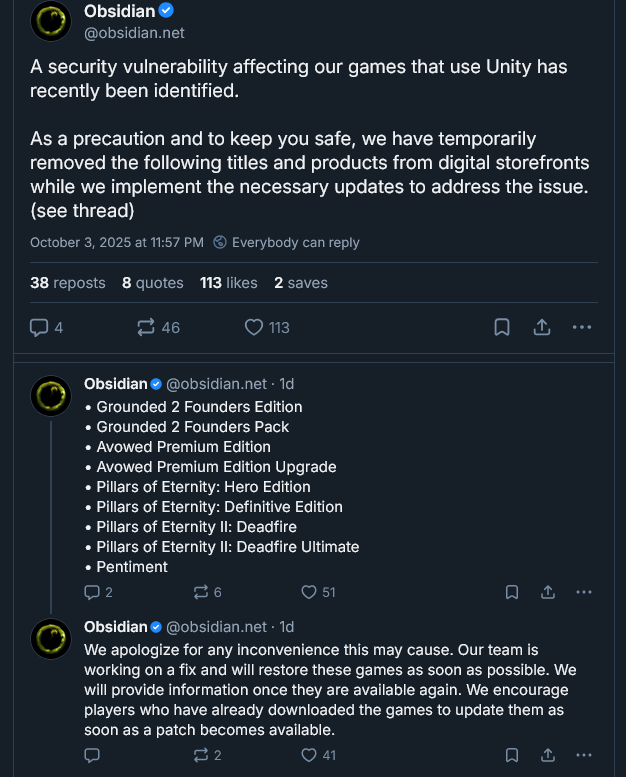
Task: Share the games list post
Action: pos(548,592)
